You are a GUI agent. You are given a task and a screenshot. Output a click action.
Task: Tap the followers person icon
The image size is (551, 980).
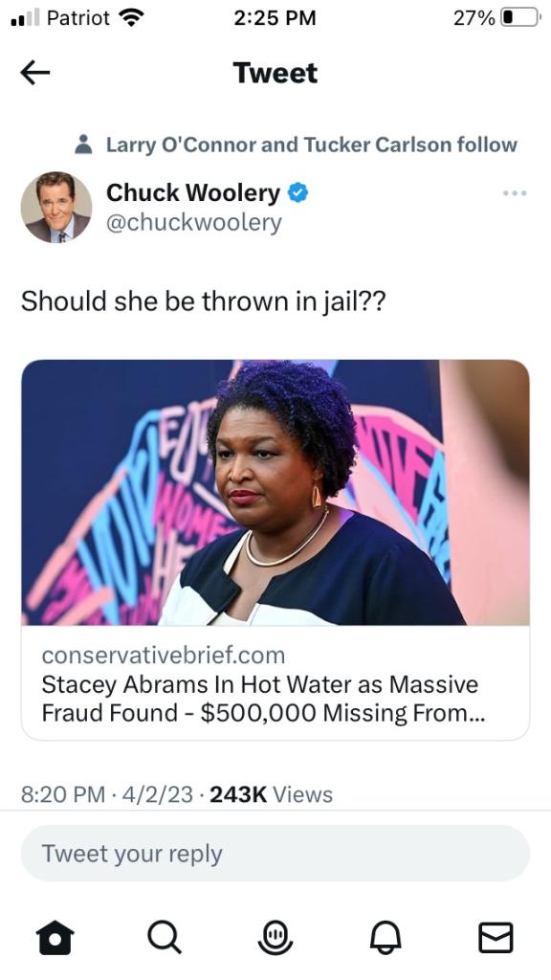tap(83, 145)
